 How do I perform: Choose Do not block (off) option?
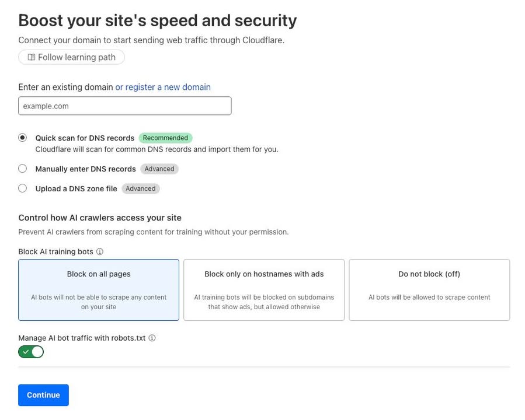point(429,290)
